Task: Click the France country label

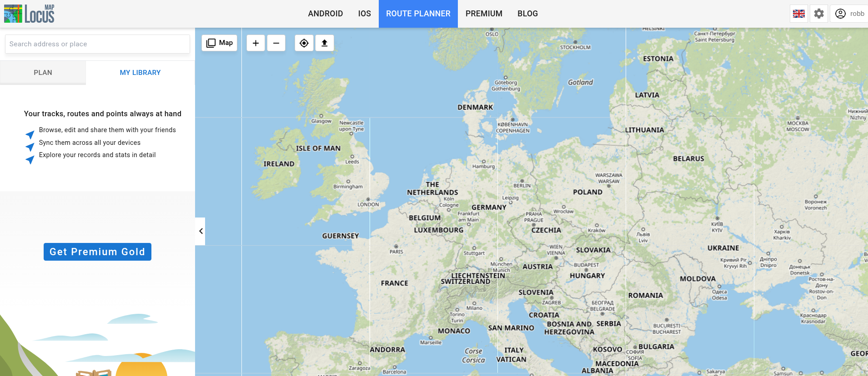Action: coord(395,283)
